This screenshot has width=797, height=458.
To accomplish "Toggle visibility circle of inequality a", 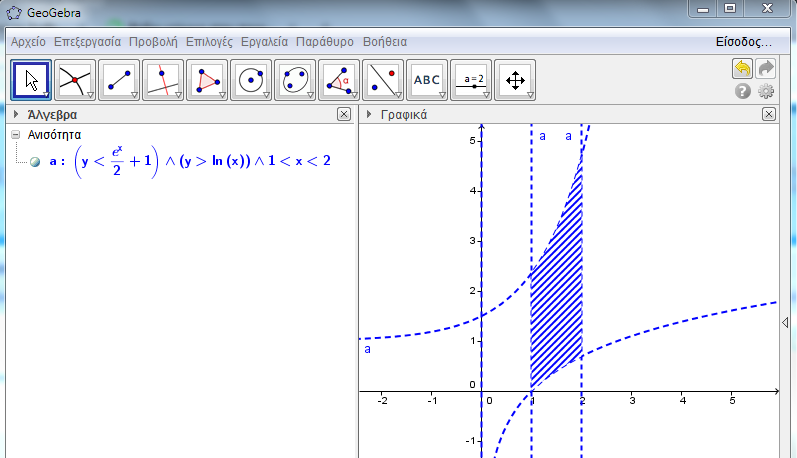I will tap(35, 162).
